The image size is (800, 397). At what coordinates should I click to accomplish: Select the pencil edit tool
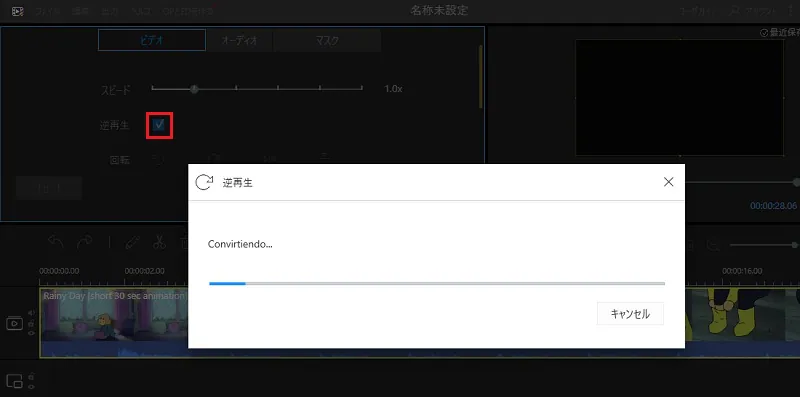(x=133, y=242)
